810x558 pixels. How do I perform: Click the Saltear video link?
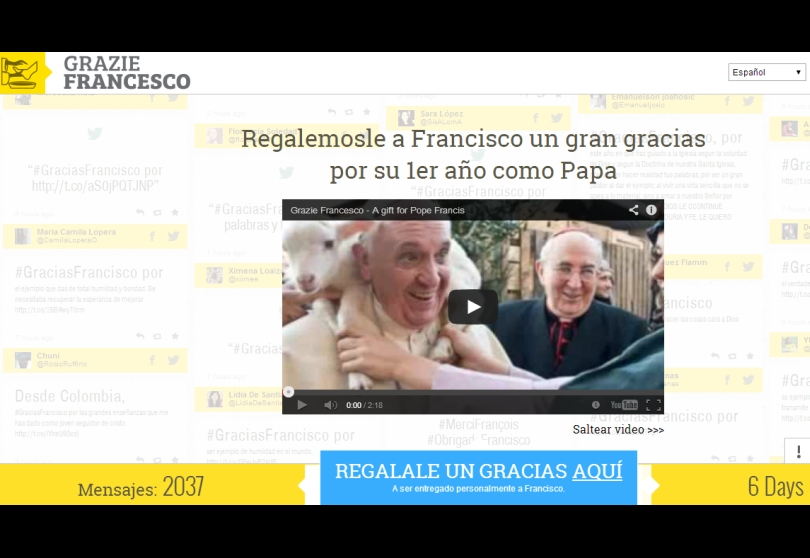point(618,429)
